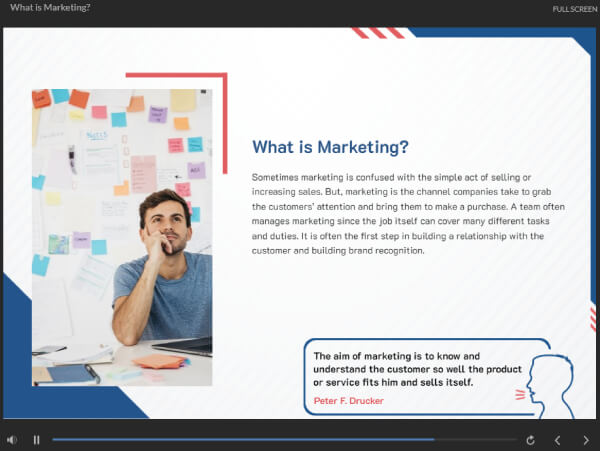Click the replay slide icon
600x451 pixels.
coord(530,439)
